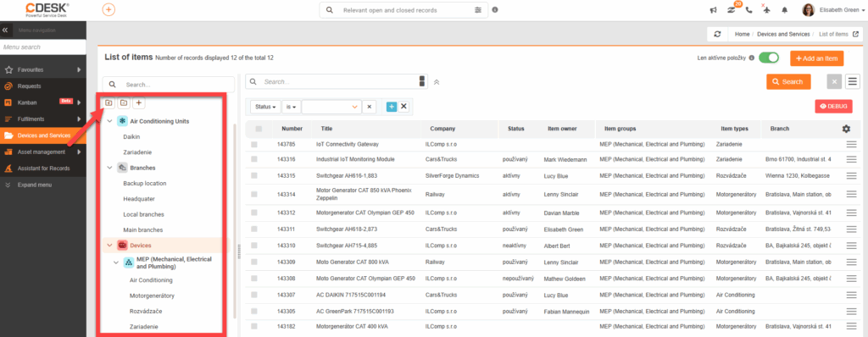Screen dimensions: 868x337
Task: Open the notifications bell icon
Action: pyautogui.click(x=784, y=10)
